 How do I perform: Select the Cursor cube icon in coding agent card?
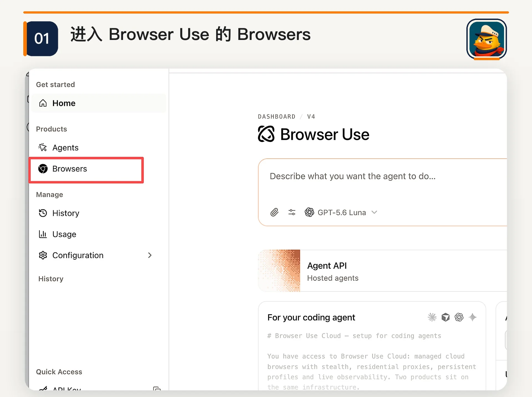(x=446, y=317)
